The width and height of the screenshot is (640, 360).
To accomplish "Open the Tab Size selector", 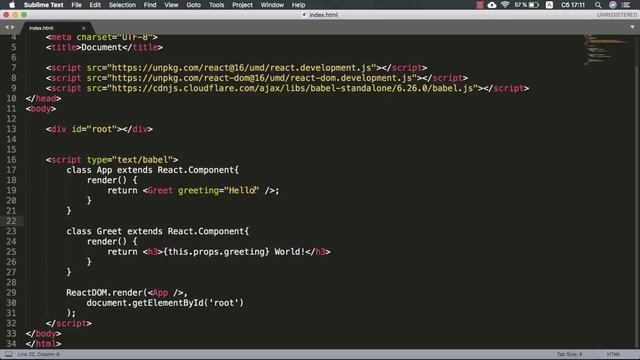I will pyautogui.click(x=569, y=354).
